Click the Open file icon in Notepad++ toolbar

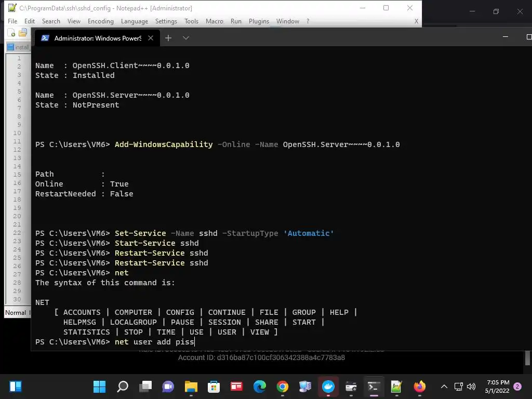coord(23,33)
